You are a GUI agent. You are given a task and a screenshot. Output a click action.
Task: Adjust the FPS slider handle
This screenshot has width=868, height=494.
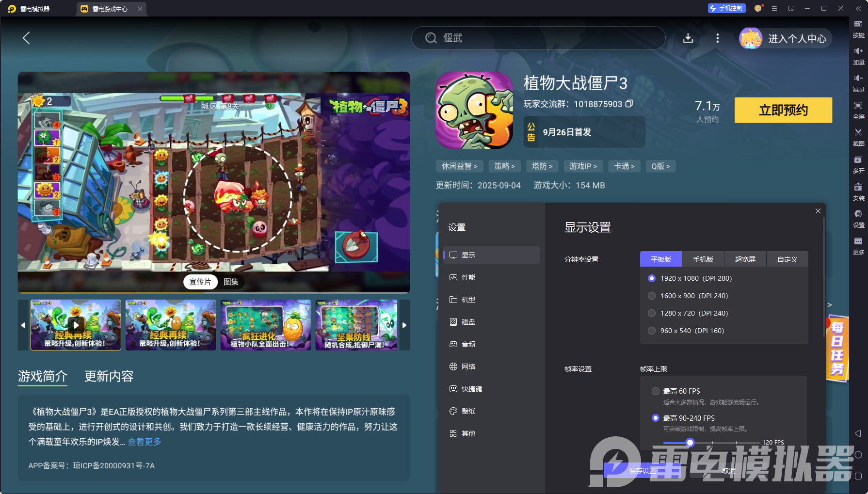pyautogui.click(x=690, y=443)
